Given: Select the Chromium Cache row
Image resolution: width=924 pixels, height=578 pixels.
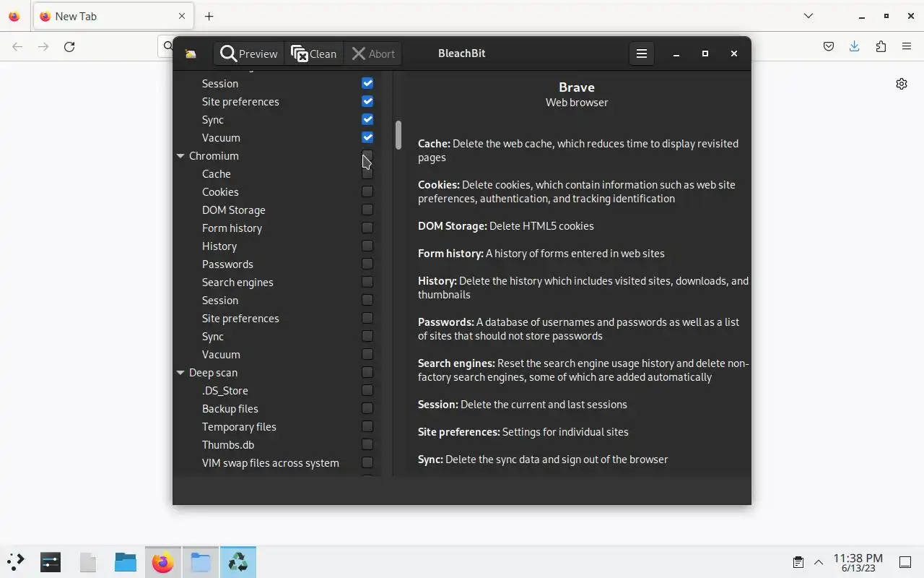Looking at the screenshot, I should pos(277,173).
